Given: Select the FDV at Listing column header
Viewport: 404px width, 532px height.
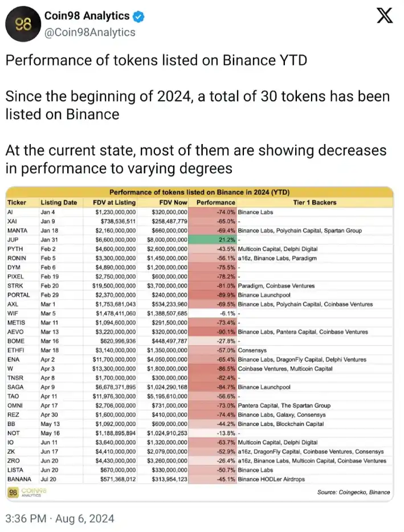Looking at the screenshot, I should coord(113,202).
